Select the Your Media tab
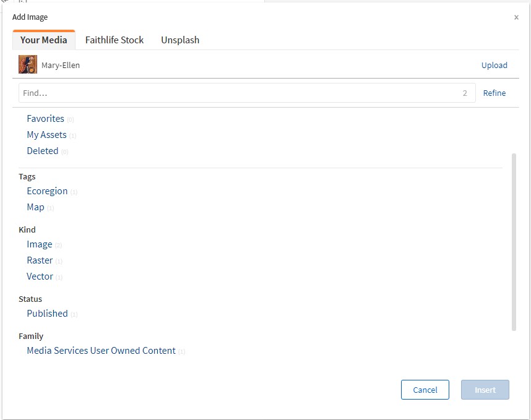The width and height of the screenshot is (531, 420). pyautogui.click(x=43, y=40)
